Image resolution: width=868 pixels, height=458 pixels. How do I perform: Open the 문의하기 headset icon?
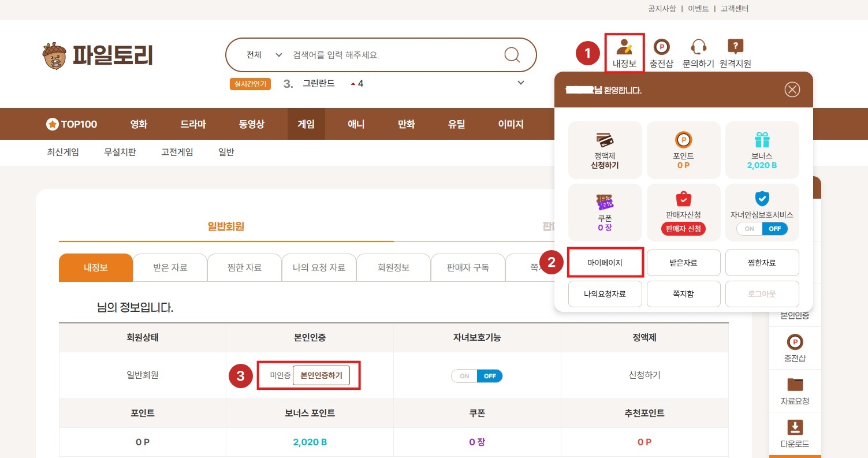tap(698, 47)
